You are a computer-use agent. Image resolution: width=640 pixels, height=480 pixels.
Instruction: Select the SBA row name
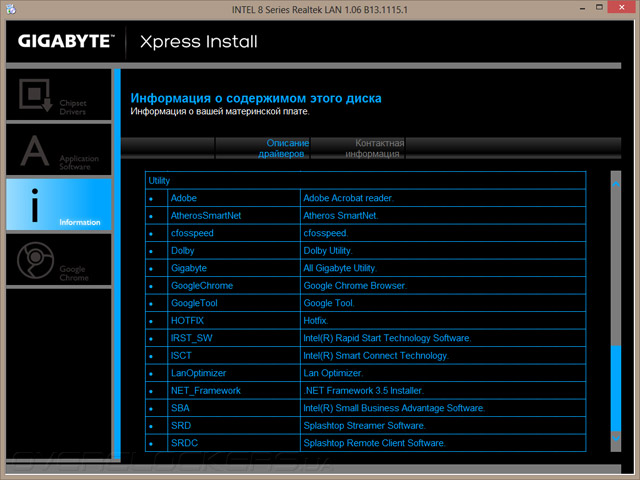[x=180, y=409]
